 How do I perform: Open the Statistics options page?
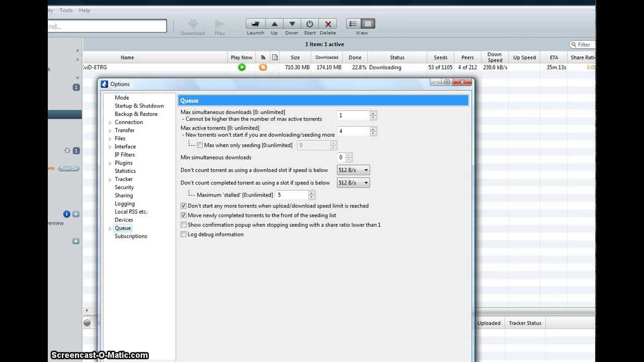coord(125,171)
